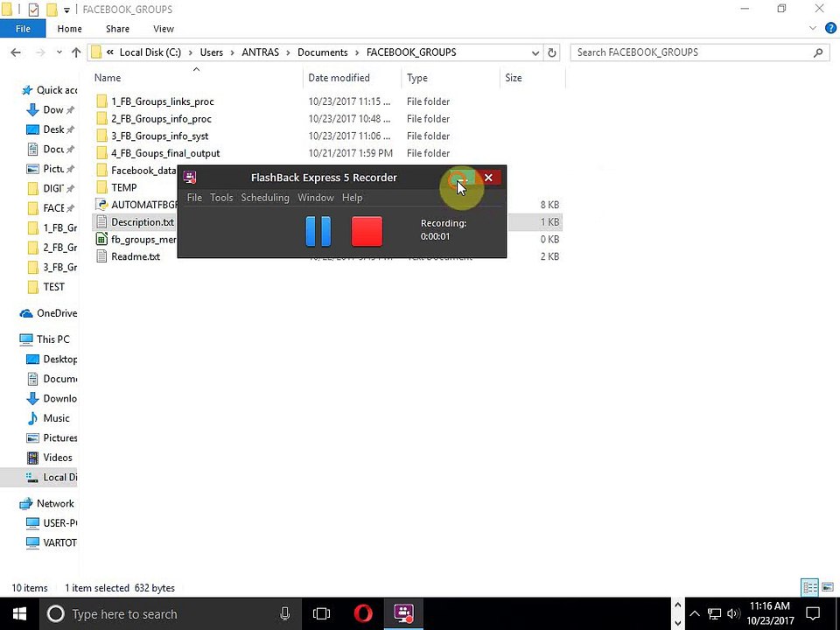Sort by the Size column header
The image size is (840, 630).
point(514,78)
